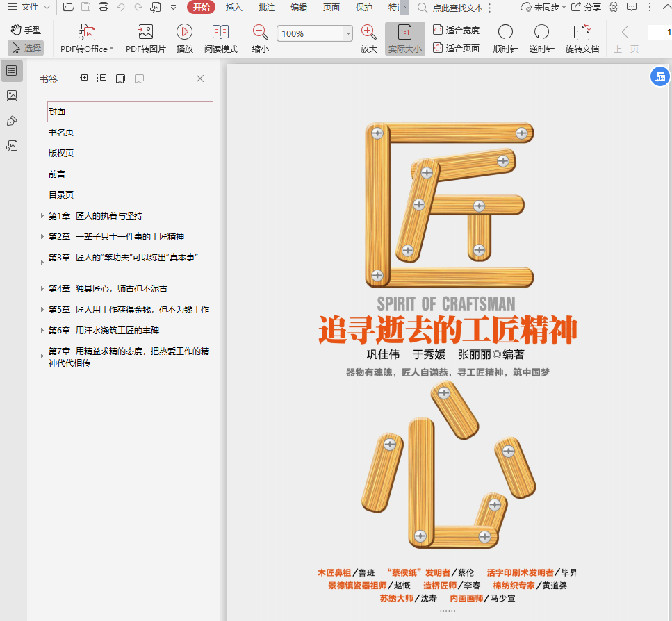Viewport: 672px width, 621px height.
Task: Open the thumbnails panel sidebar icon
Action: (12, 95)
